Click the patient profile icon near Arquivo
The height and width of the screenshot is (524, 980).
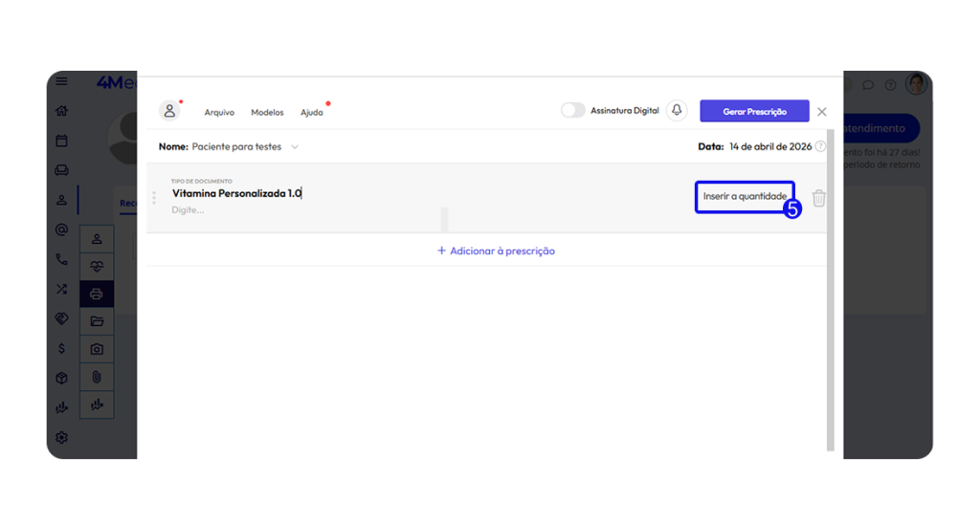click(x=169, y=111)
